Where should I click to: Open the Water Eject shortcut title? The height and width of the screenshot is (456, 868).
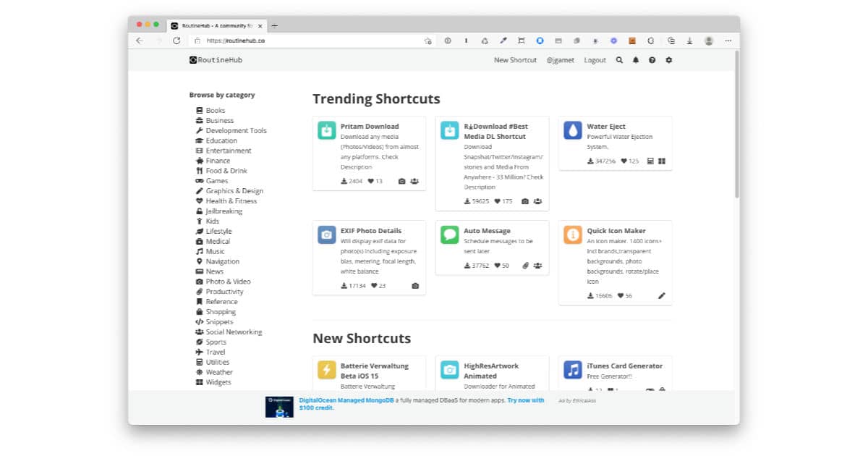[606, 126]
